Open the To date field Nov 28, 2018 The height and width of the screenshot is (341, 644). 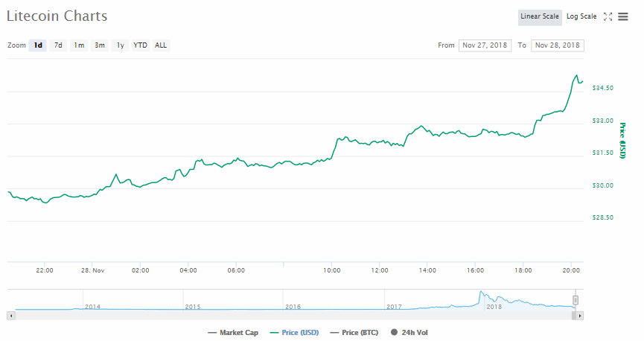coord(558,45)
